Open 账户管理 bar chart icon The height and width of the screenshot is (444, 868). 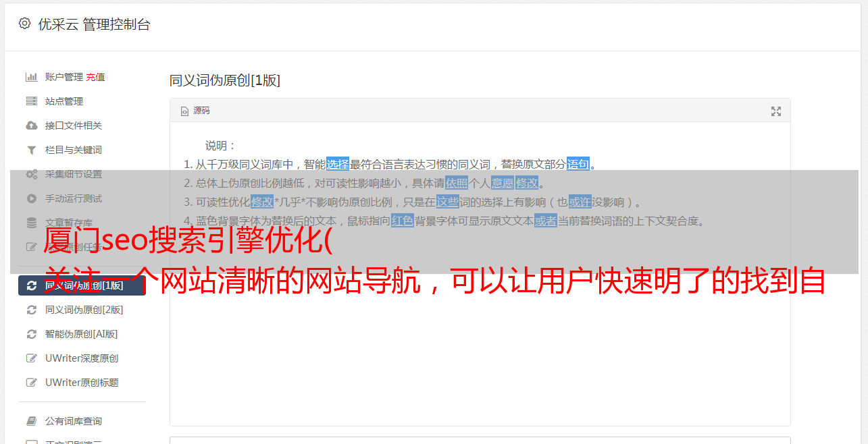click(x=31, y=77)
